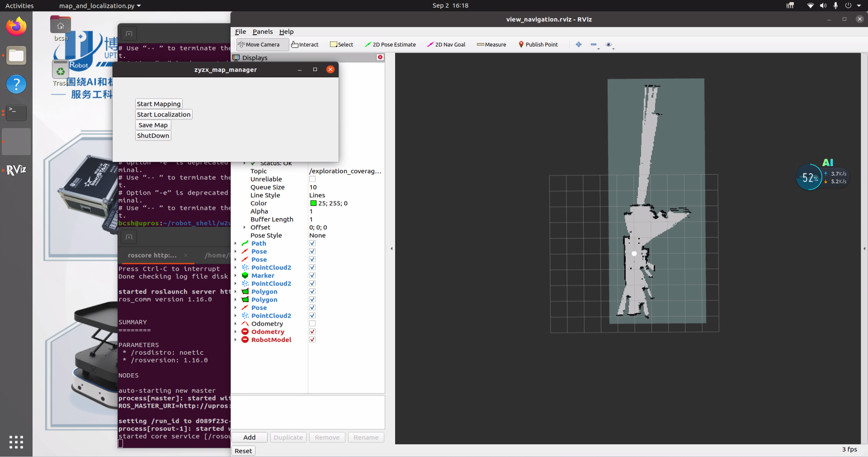Activate the Interact hand tool
This screenshot has height=457, width=868.
point(305,44)
